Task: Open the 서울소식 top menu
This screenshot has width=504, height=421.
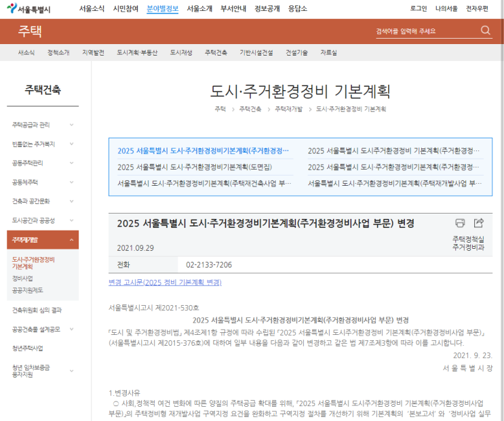Action: 92,9
